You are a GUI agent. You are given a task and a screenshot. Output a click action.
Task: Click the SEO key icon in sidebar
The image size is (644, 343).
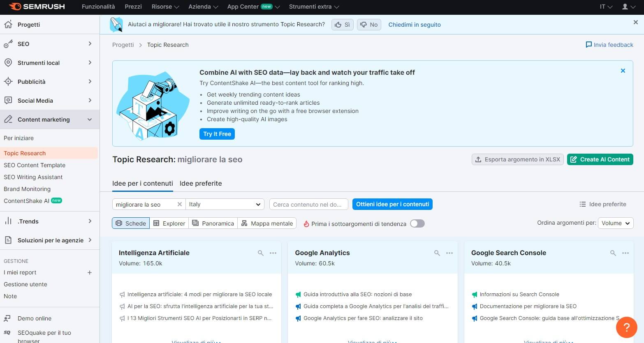[8, 44]
